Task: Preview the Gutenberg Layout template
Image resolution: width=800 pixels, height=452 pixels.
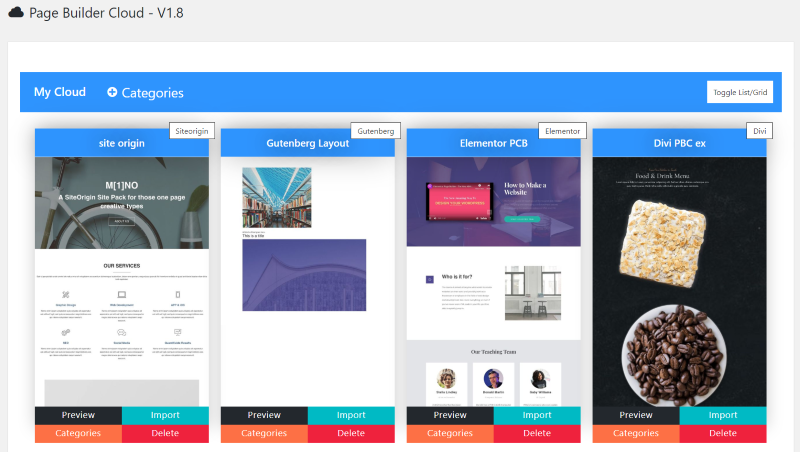Action: click(264, 415)
